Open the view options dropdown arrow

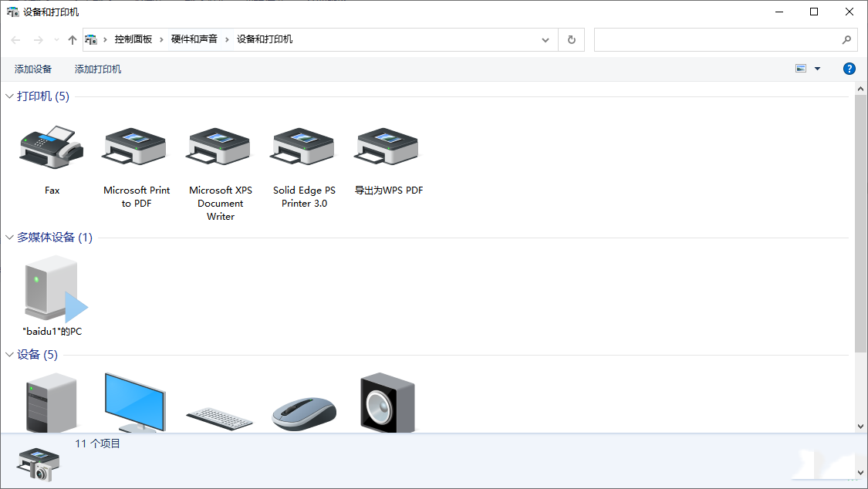(x=818, y=69)
